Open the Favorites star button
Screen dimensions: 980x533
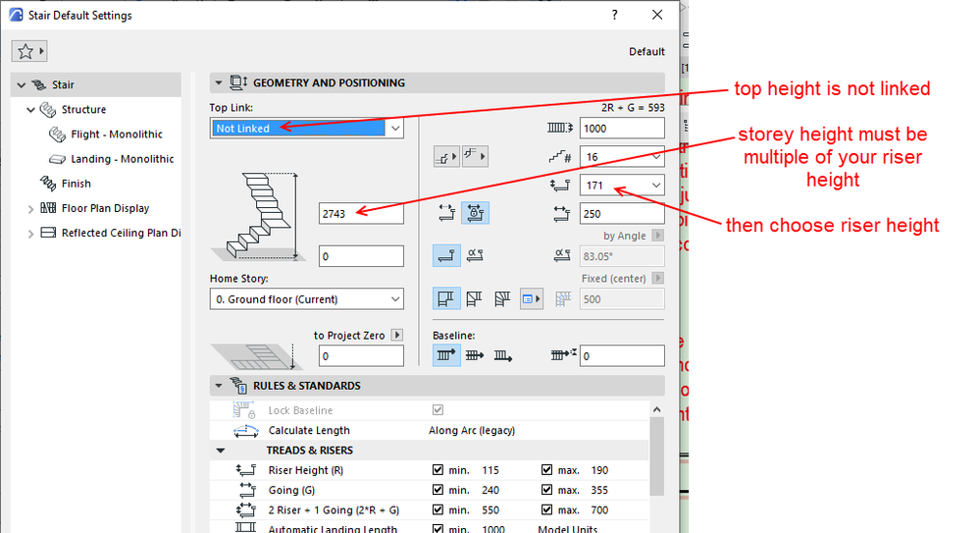coord(28,51)
